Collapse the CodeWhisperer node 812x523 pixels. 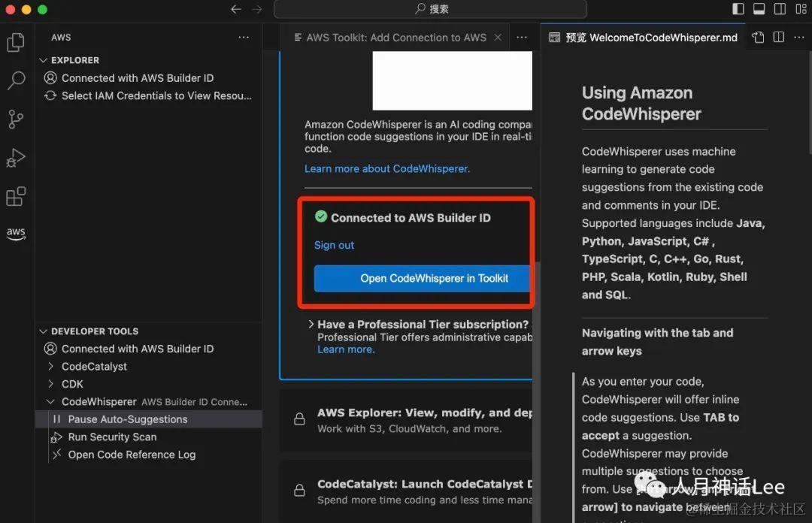click(50, 401)
